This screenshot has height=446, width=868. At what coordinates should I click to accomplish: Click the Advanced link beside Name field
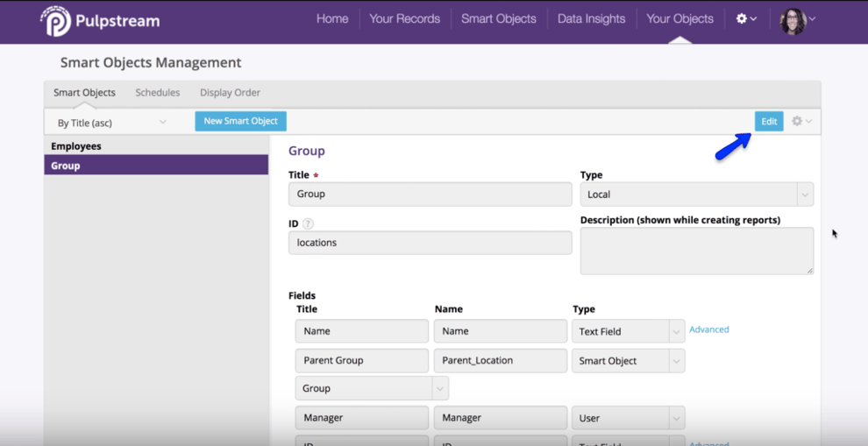pos(708,329)
